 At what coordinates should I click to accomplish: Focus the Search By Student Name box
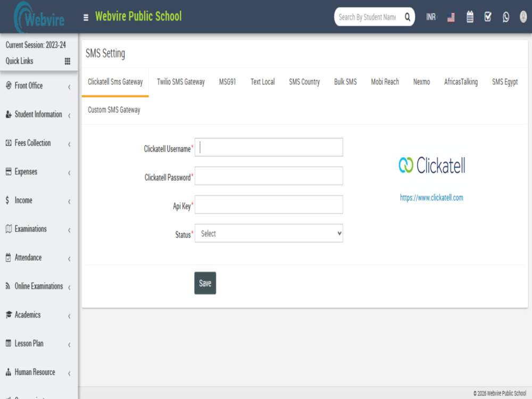click(x=368, y=17)
